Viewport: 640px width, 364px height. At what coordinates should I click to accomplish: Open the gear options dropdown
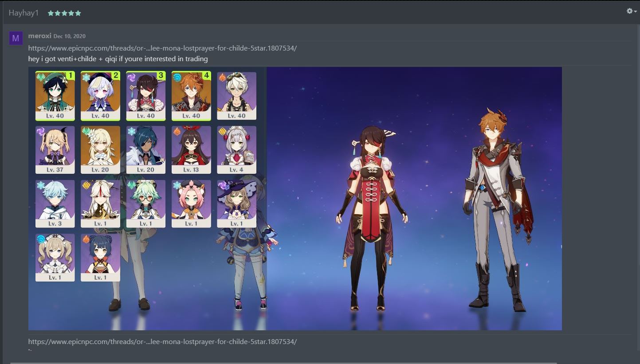point(631,11)
